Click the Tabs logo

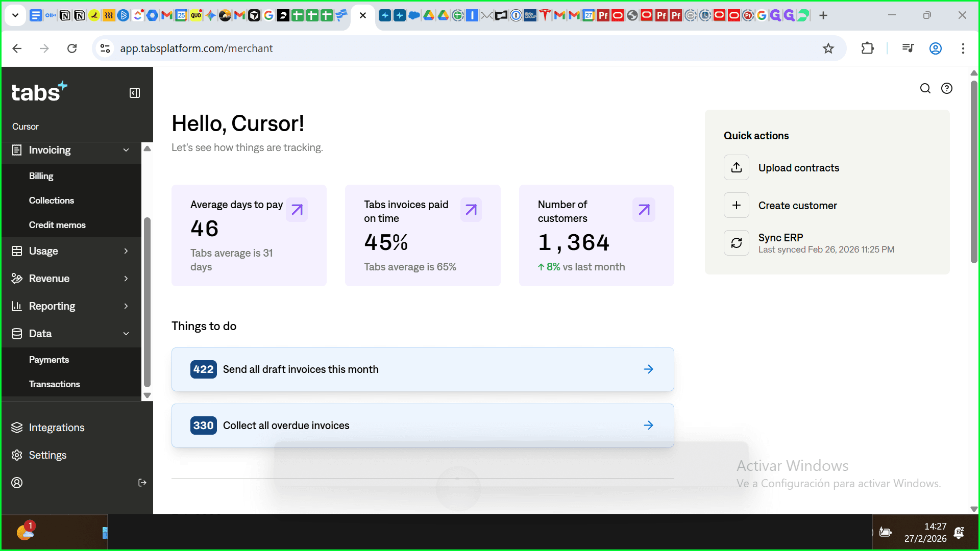pyautogui.click(x=39, y=92)
